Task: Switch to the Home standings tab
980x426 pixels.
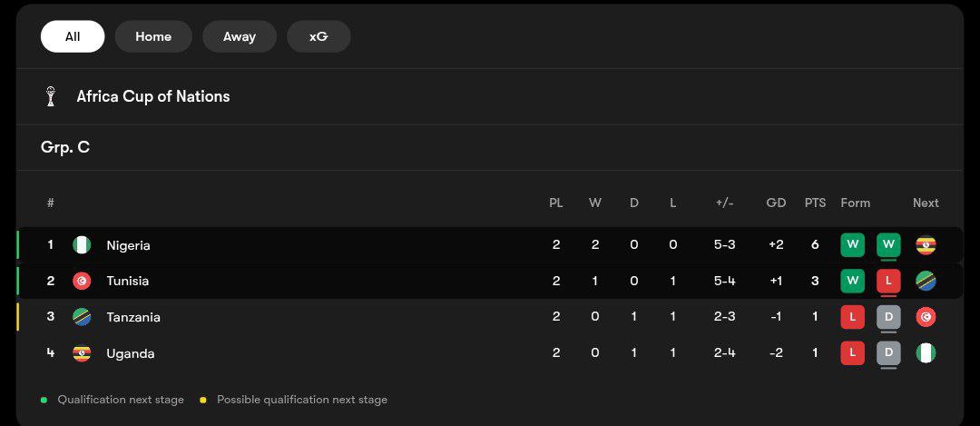Action: point(153,36)
